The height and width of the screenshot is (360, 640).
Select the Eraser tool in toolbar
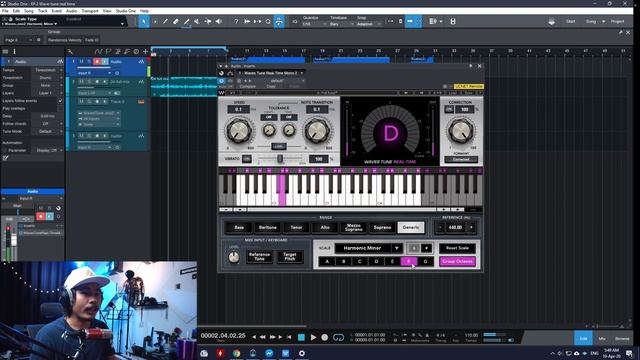coord(176,21)
